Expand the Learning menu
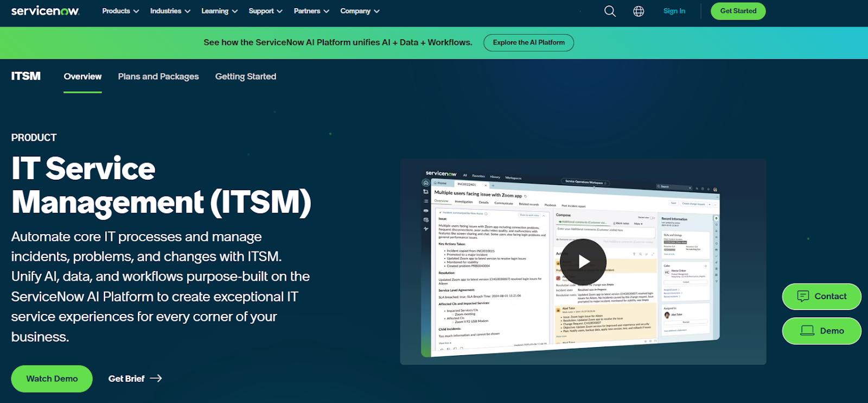This screenshot has height=403, width=868. pos(220,11)
